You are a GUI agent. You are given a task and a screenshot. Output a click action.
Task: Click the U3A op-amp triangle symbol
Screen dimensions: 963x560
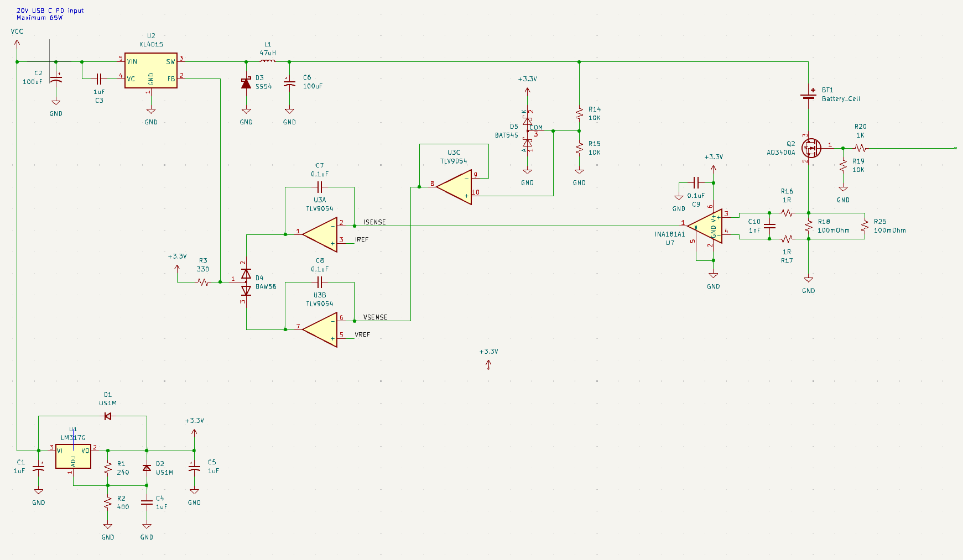click(x=320, y=234)
